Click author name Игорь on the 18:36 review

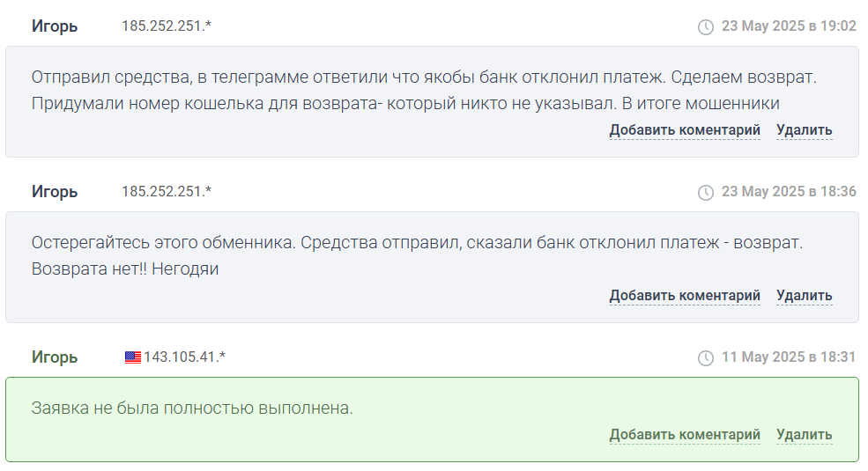coord(55,192)
